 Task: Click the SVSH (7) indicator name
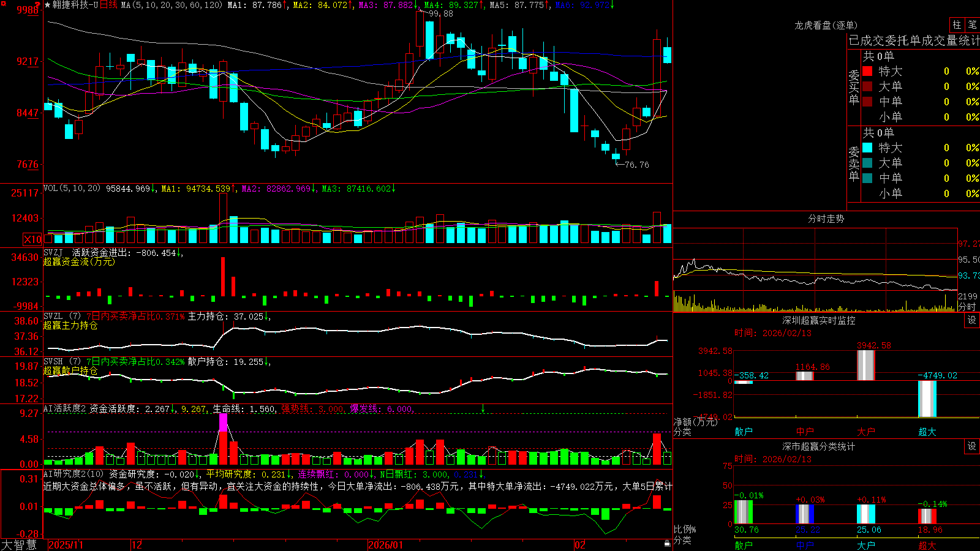[x=62, y=362]
